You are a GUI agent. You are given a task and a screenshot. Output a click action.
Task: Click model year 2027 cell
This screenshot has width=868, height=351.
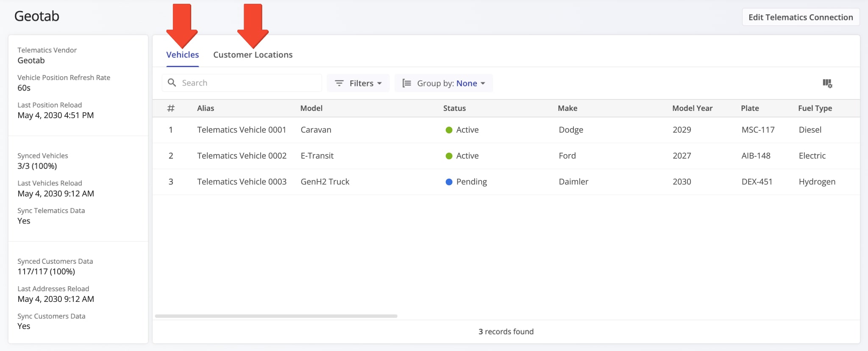pyautogui.click(x=682, y=156)
